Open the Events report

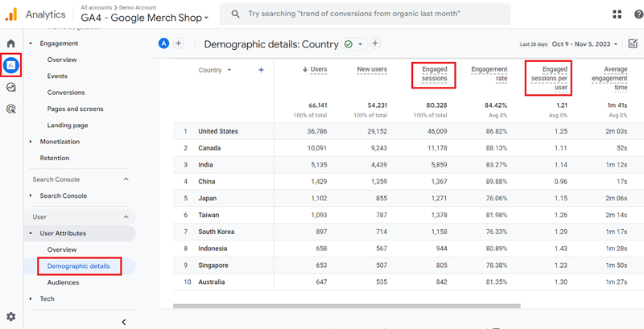coord(57,76)
